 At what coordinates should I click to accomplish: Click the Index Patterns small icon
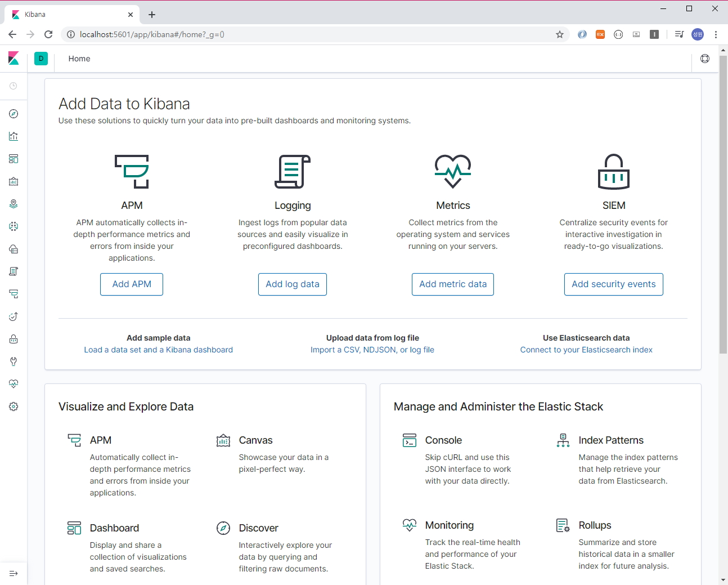click(x=563, y=440)
